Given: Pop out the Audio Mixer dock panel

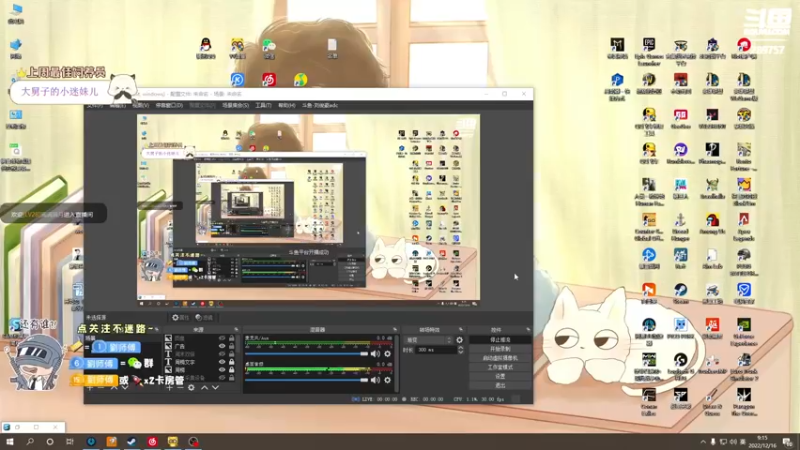Looking at the screenshot, I should [x=395, y=330].
